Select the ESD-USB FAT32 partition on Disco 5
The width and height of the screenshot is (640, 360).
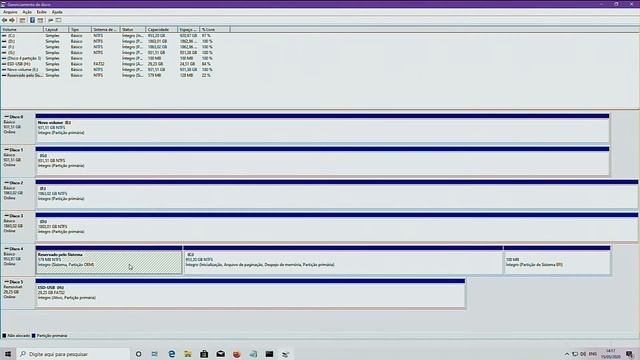(x=250, y=293)
